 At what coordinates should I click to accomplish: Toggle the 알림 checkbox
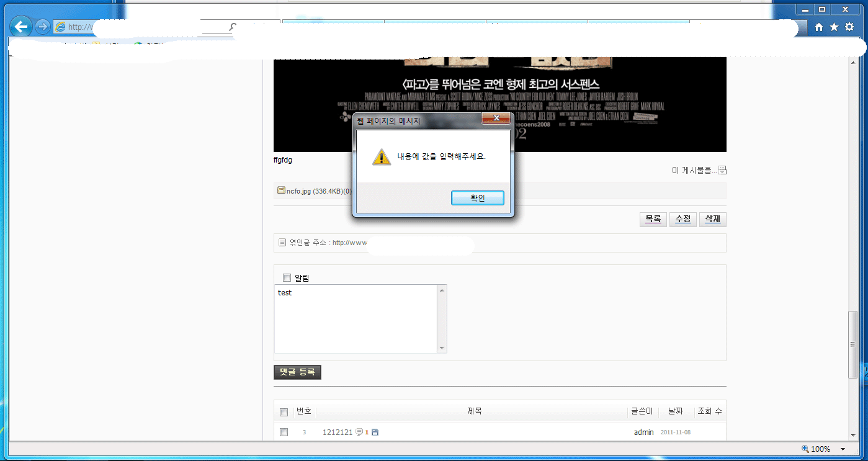pyautogui.click(x=287, y=277)
